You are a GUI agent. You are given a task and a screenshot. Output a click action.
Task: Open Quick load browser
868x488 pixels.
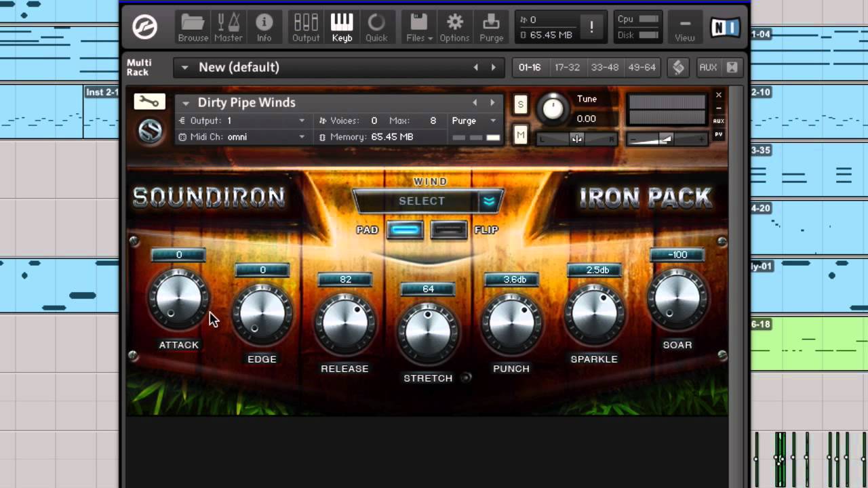click(x=376, y=28)
